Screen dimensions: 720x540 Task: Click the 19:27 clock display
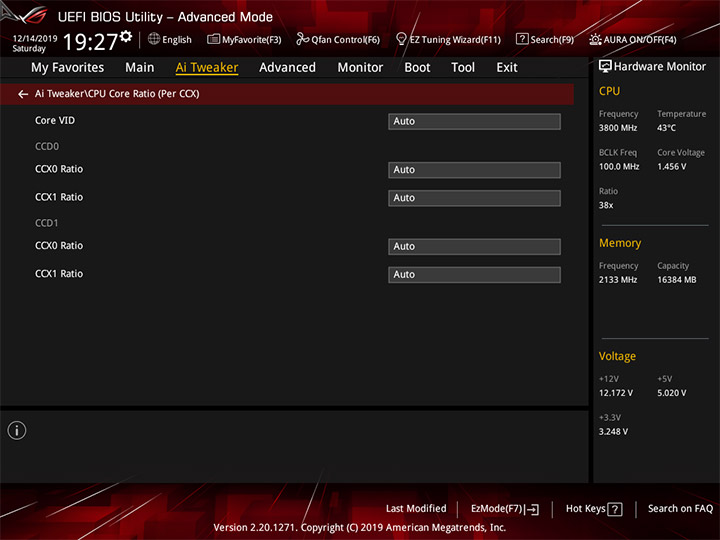pyautogui.click(x=90, y=42)
